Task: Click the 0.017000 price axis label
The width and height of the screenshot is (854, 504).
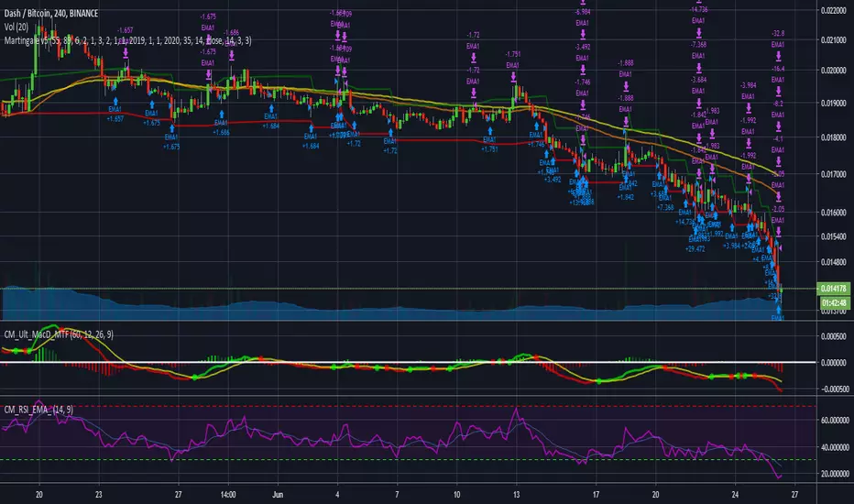Action: (833, 174)
